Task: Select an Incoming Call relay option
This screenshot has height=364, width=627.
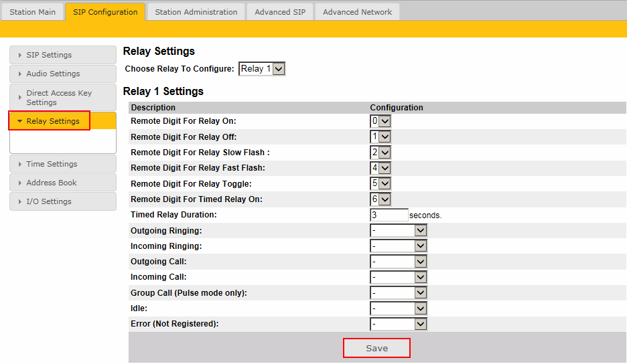Action: [x=398, y=277]
